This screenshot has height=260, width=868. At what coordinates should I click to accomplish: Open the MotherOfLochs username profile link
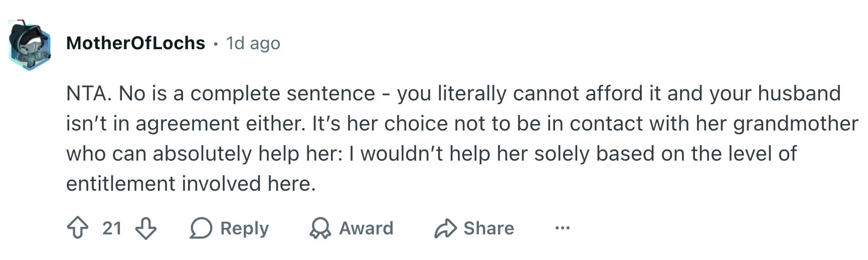point(136,43)
